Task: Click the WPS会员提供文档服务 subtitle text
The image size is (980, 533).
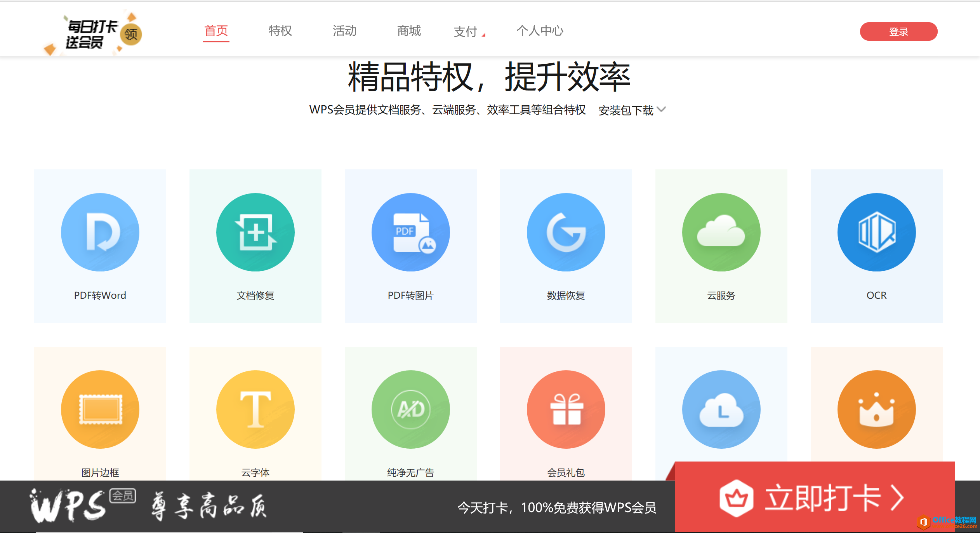Action: coord(447,110)
